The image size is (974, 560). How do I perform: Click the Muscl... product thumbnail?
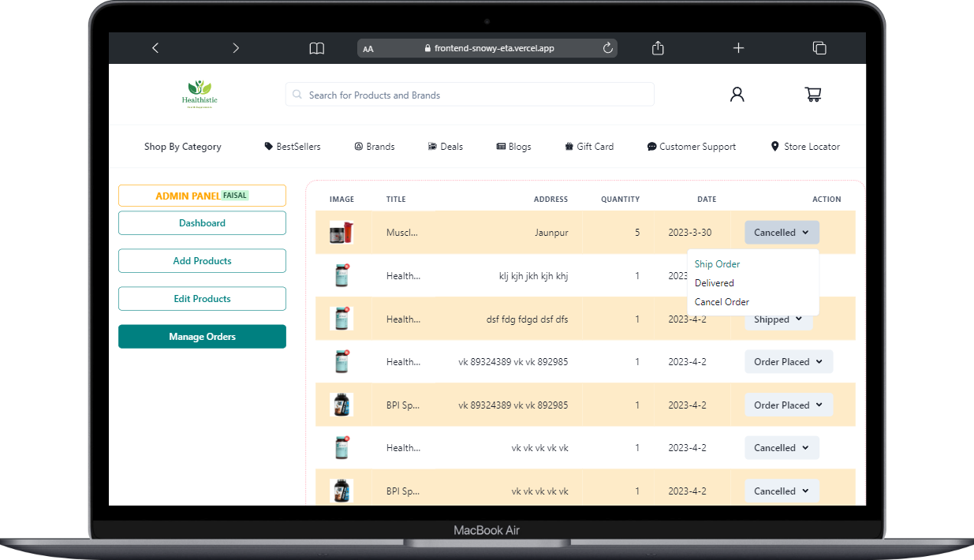tap(341, 233)
